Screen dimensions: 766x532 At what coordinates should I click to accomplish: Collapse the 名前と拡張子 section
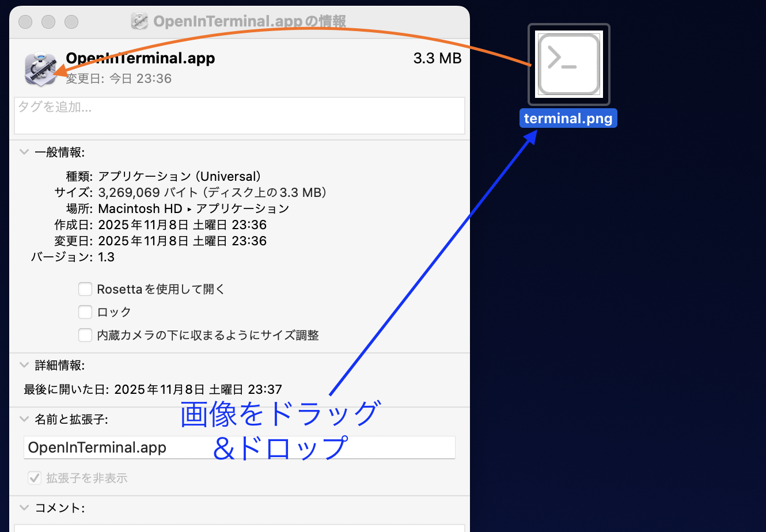pyautogui.click(x=24, y=419)
